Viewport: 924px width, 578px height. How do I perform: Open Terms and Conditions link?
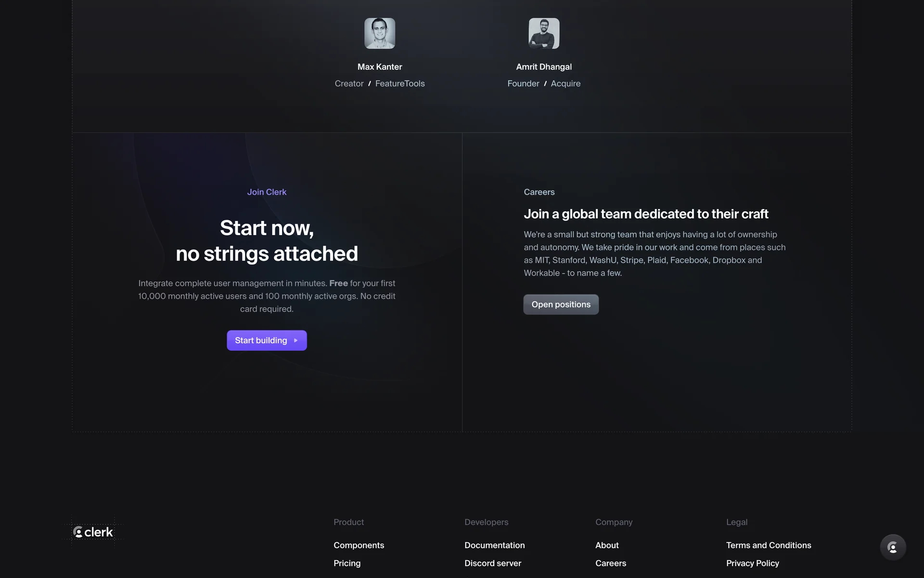coord(768,545)
